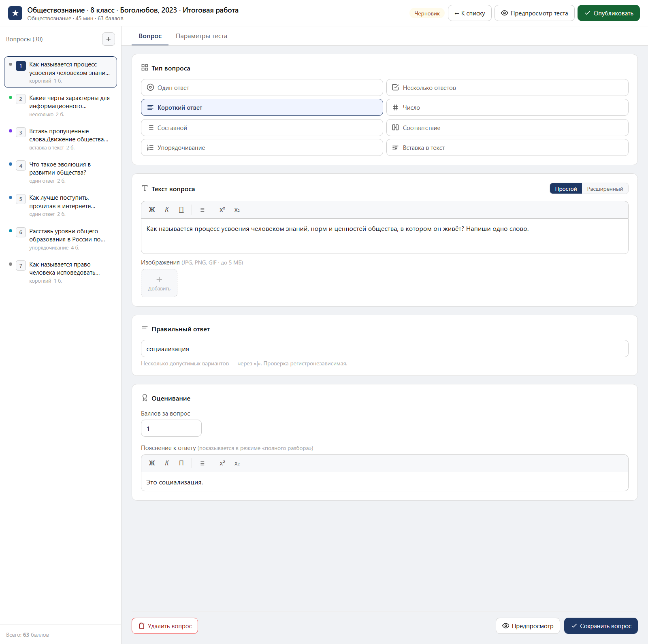Insert list in question text toolbar
Screen dimensions: 648x644
[x=202, y=210]
